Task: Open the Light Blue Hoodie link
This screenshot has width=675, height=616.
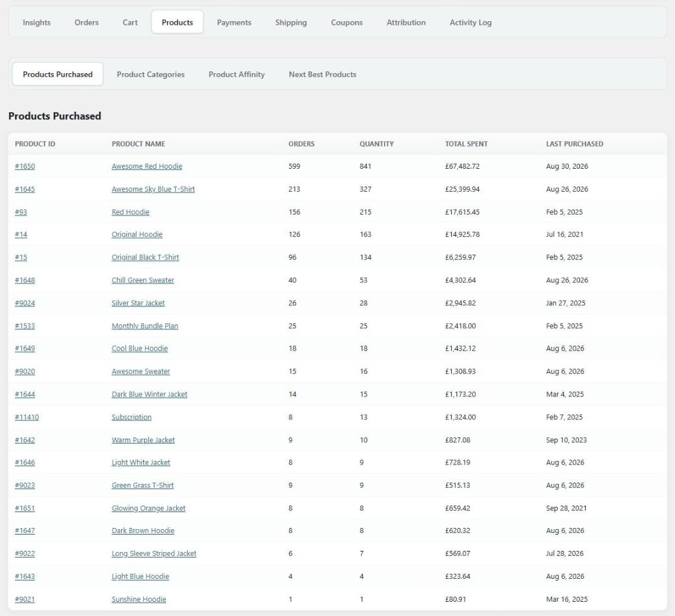Action: (140, 576)
